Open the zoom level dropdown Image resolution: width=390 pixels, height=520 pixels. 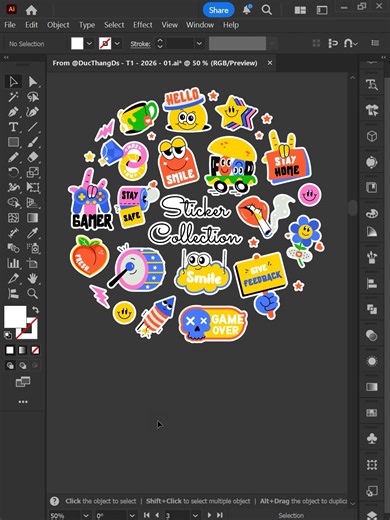[86, 515]
